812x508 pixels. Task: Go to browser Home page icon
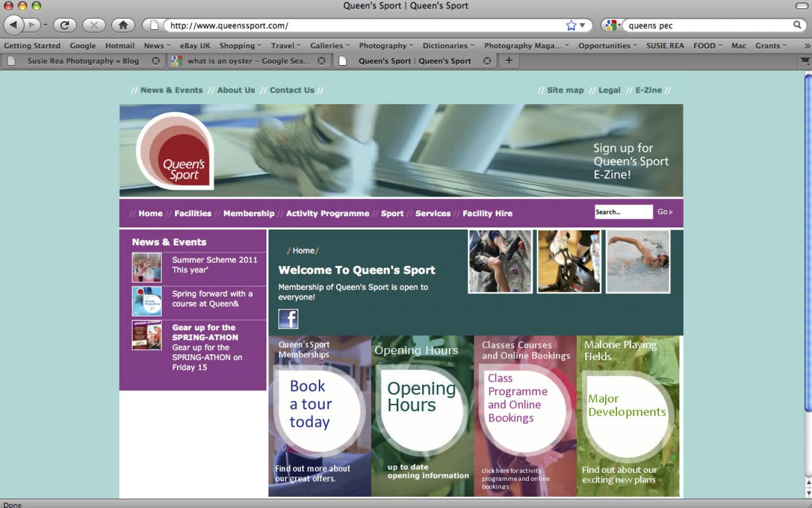(x=123, y=25)
